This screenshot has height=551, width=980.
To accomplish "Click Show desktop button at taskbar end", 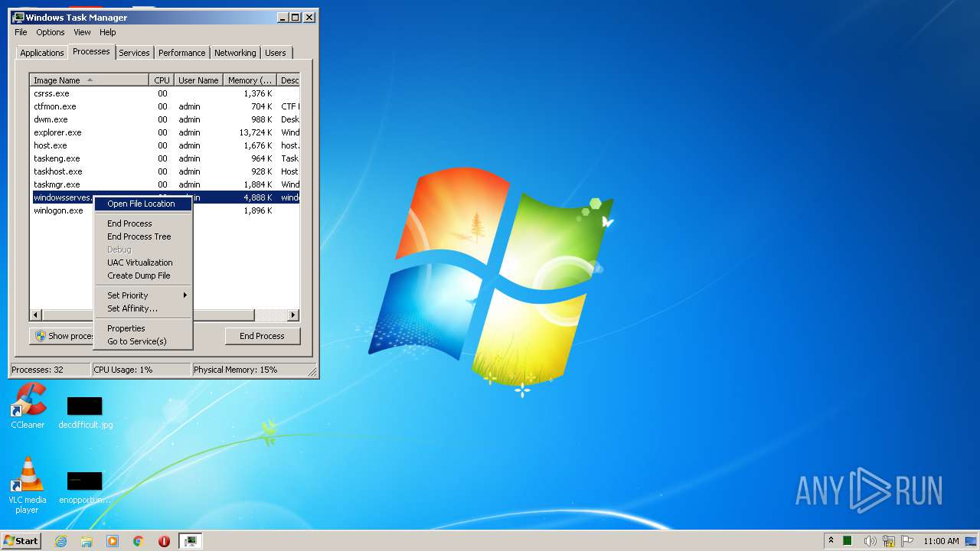I will (x=972, y=541).
